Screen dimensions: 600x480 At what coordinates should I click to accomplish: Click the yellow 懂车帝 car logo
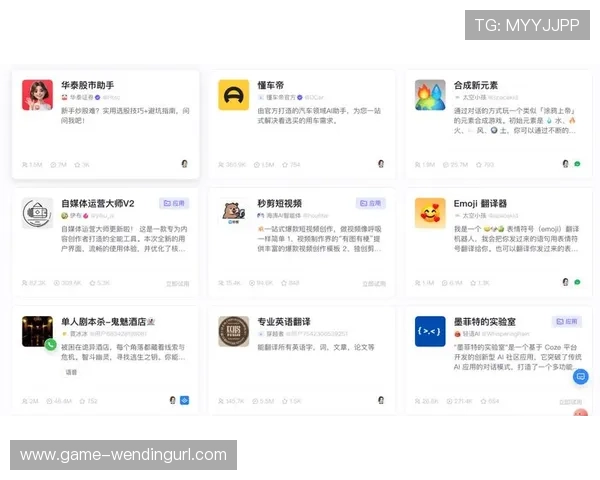coord(233,95)
